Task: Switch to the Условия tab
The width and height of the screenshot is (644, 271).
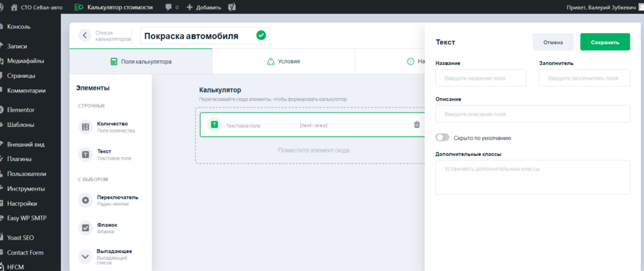Action: pyautogui.click(x=284, y=62)
